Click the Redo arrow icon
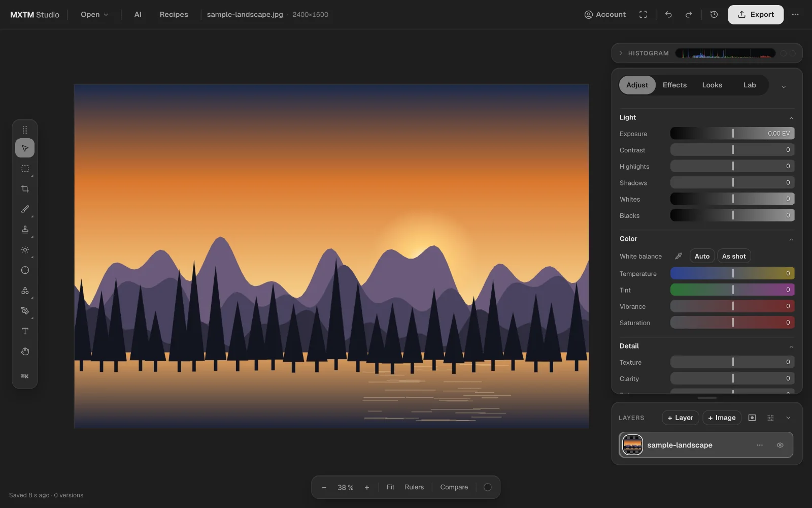 (x=689, y=14)
